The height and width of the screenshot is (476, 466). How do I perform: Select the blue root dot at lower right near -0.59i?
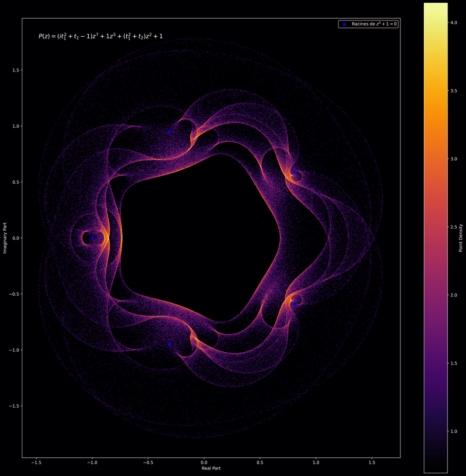click(294, 304)
